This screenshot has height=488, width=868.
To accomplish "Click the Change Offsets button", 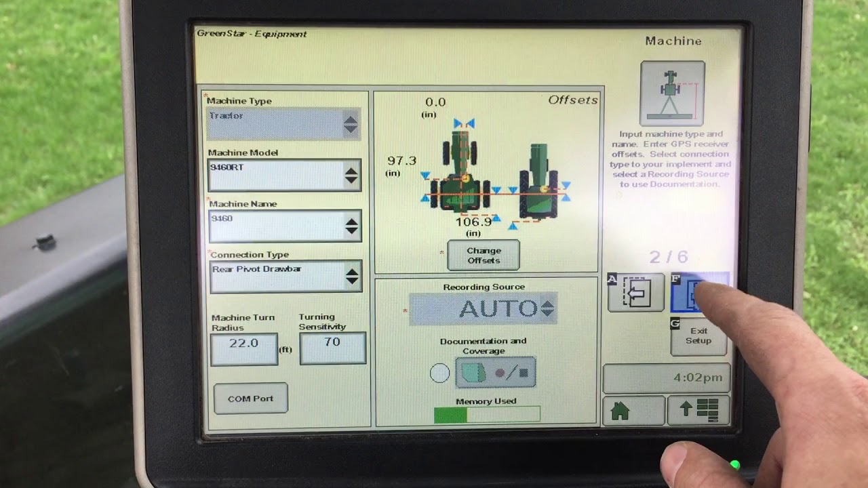I will [484, 256].
